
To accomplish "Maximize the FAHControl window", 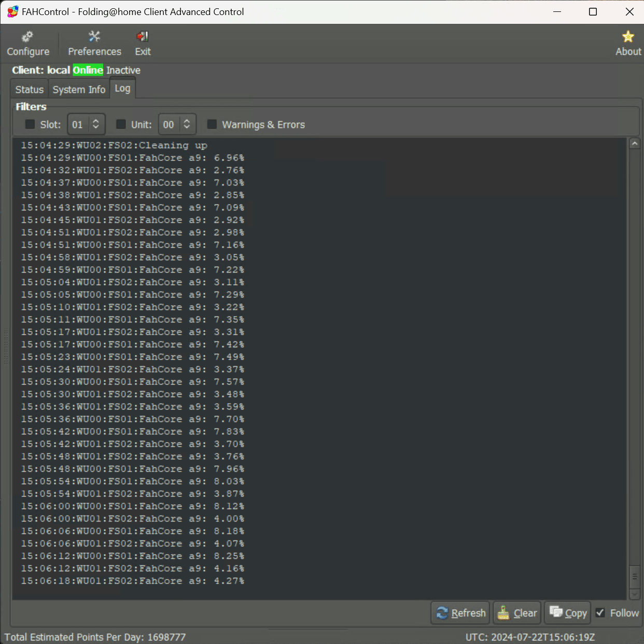I will pyautogui.click(x=593, y=11).
